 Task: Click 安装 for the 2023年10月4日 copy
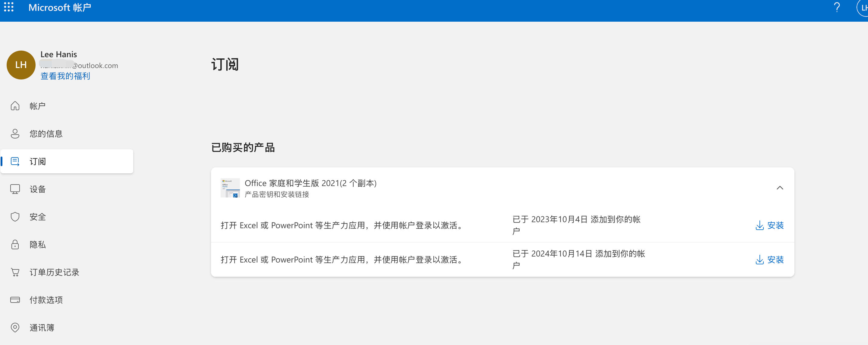click(770, 225)
